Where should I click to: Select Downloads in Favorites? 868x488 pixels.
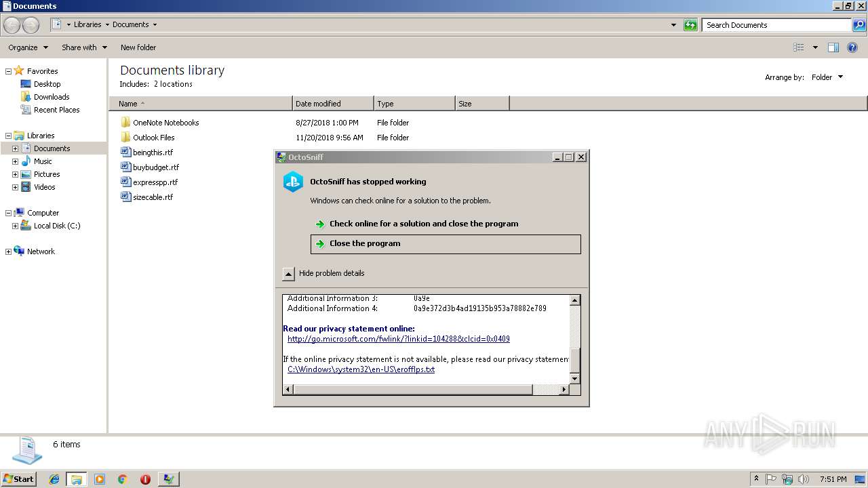[x=52, y=97]
